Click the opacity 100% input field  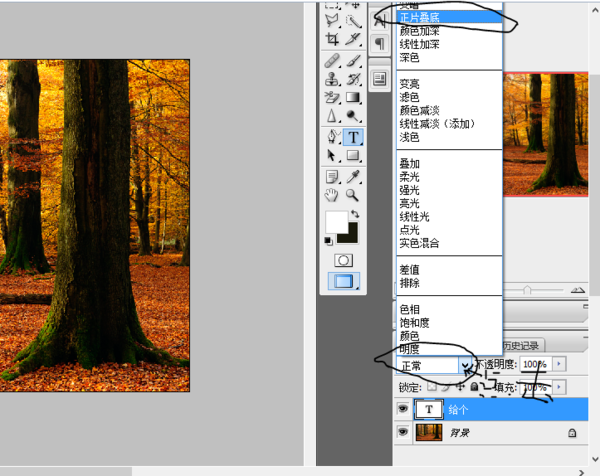(x=536, y=364)
